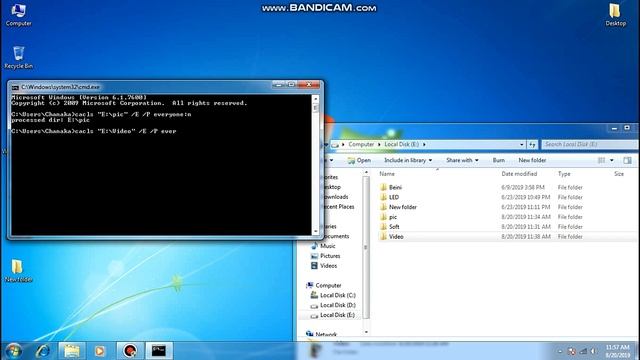640x360 pixels.
Task: Select the New folder icon on desktop
Action: [x=18, y=271]
